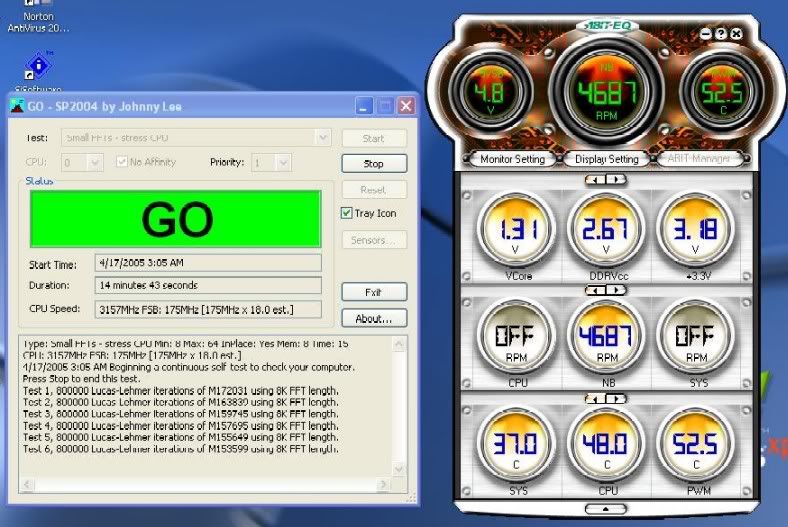The width and height of the screenshot is (788, 527).
Task: Select the NB fan 4687 RPM gauge
Action: [606, 337]
